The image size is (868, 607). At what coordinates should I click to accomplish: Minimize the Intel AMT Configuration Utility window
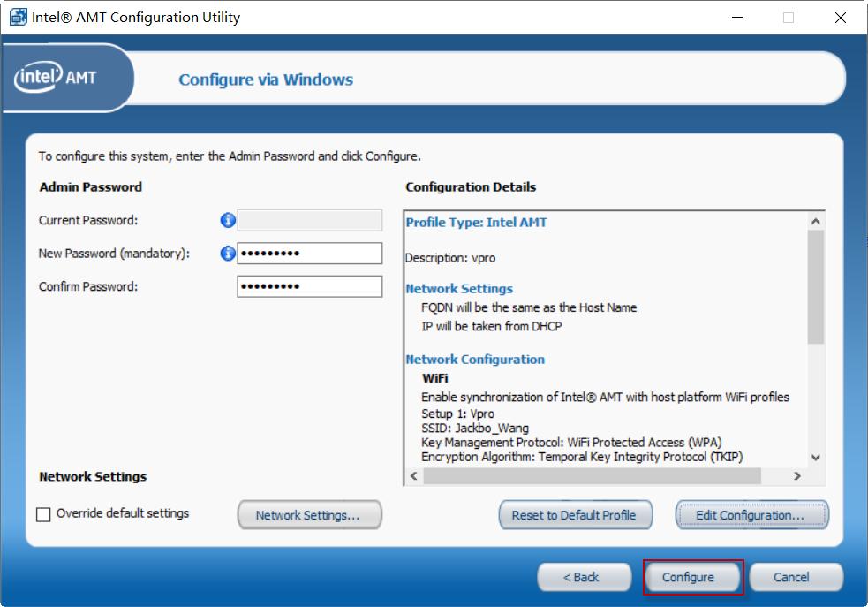click(736, 17)
